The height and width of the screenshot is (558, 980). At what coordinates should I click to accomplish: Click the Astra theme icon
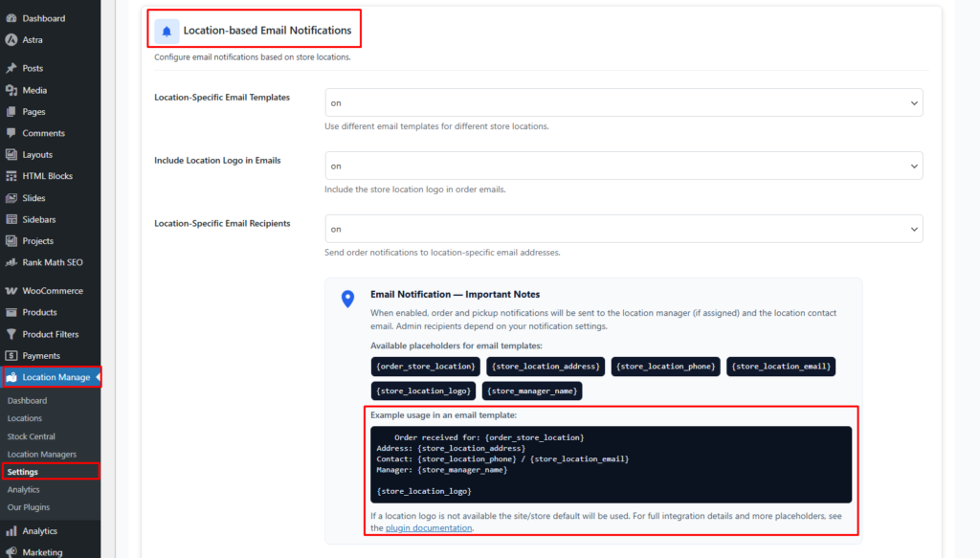pos(11,40)
